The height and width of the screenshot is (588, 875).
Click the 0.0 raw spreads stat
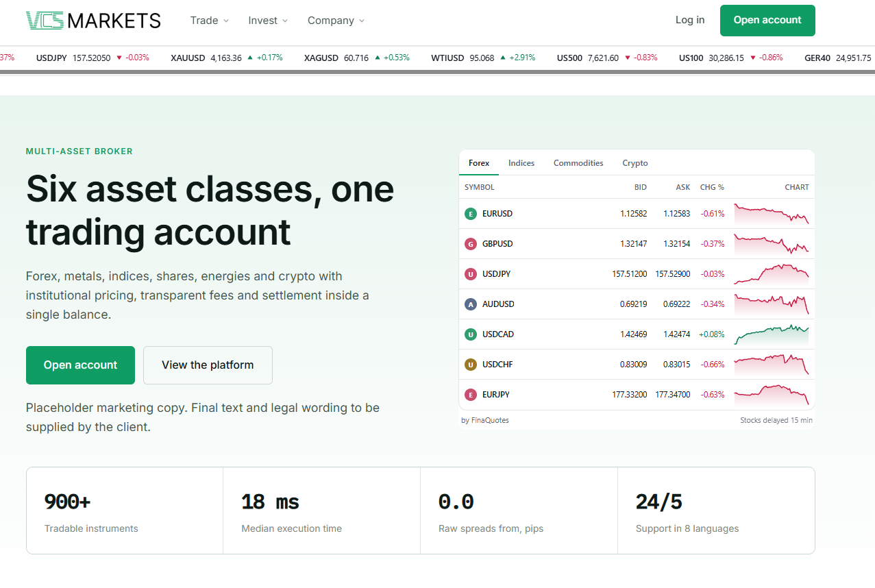[519, 511]
